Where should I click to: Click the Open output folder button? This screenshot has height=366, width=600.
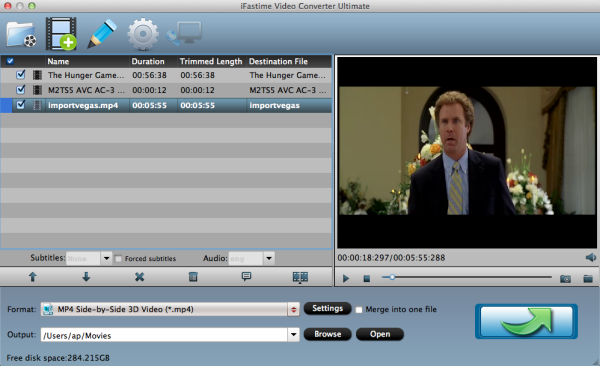pos(380,334)
